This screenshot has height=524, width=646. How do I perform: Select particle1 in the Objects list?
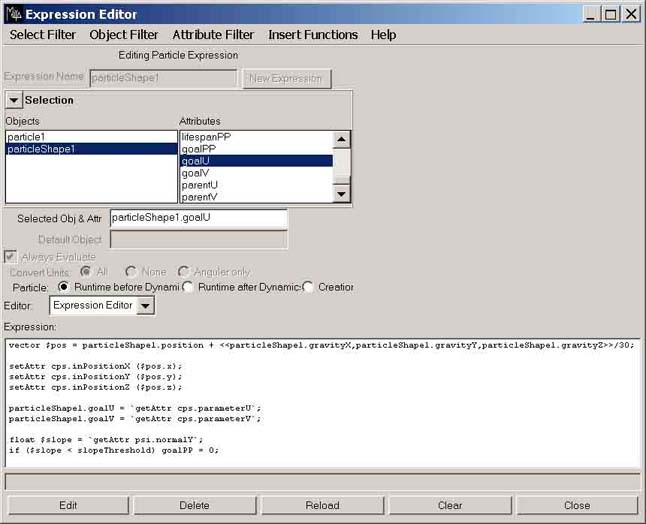[x=26, y=137]
